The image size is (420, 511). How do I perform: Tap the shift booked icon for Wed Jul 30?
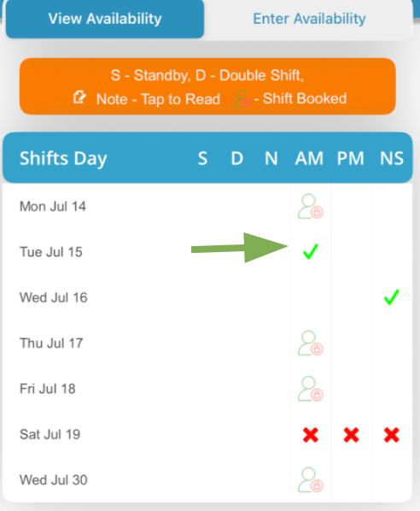coord(310,480)
